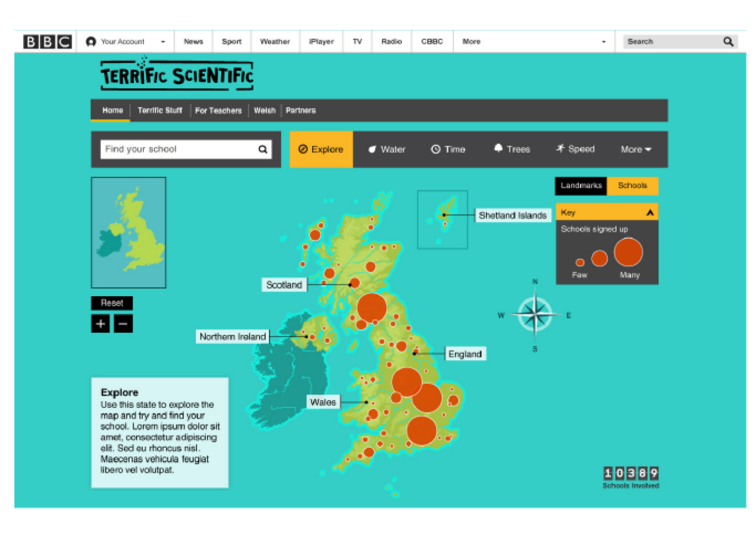Zoom in with the plus button

click(x=101, y=324)
